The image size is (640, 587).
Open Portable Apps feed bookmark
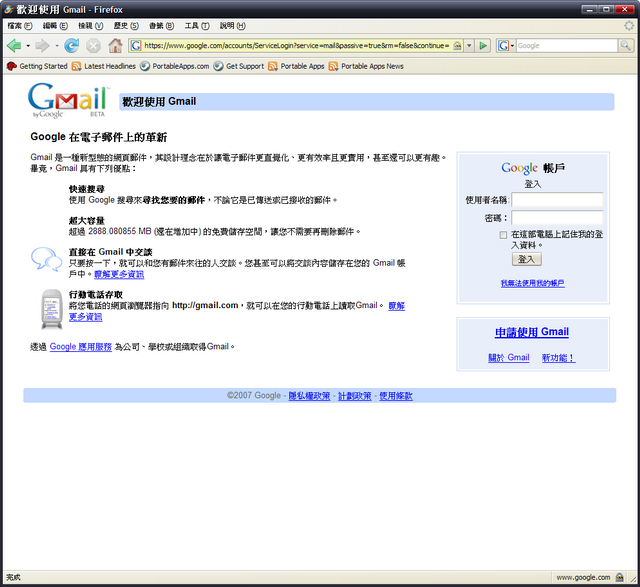pyautogui.click(x=296, y=66)
